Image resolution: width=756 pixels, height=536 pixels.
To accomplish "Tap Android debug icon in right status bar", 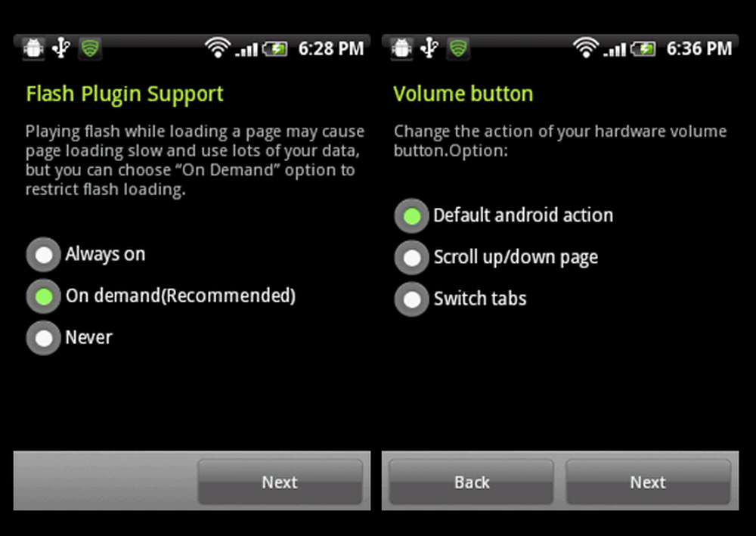I will (x=401, y=48).
